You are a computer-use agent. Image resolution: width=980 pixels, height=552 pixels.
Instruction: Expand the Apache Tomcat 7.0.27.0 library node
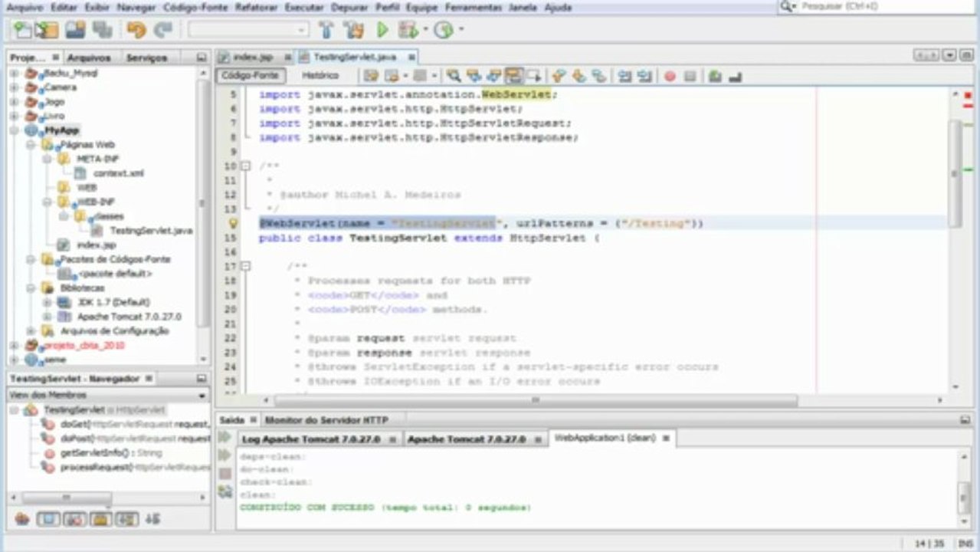[x=48, y=317]
